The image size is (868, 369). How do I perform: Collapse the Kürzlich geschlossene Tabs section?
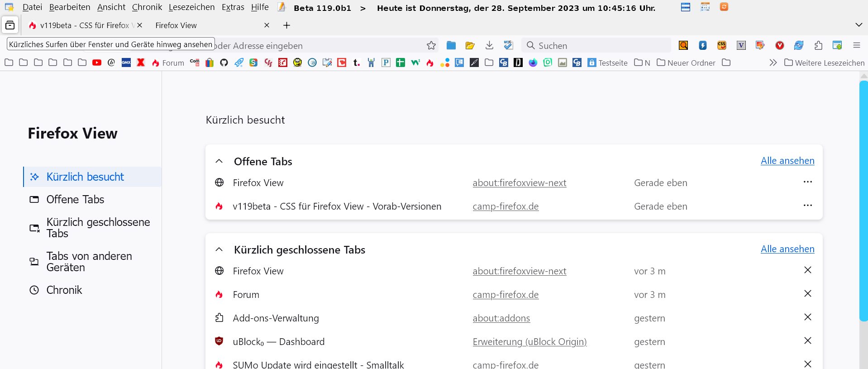point(219,249)
